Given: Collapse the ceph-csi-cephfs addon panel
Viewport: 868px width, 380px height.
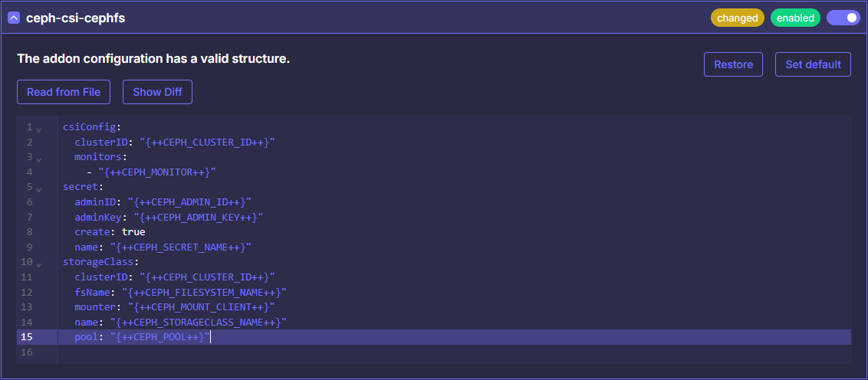Looking at the screenshot, I should (14, 18).
